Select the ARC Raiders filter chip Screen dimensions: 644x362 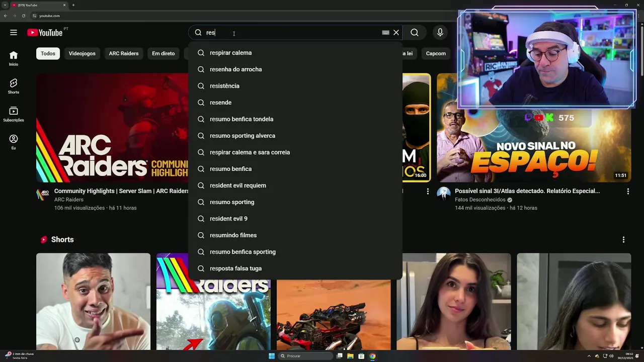click(124, 53)
